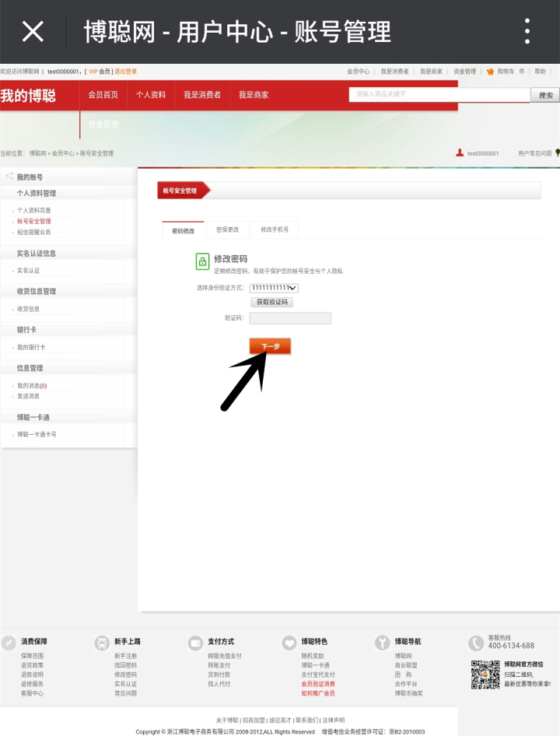Image resolution: width=560 pixels, height=736 pixels.
Task: Open 我是商家 in the red navigation bar
Action: click(254, 95)
